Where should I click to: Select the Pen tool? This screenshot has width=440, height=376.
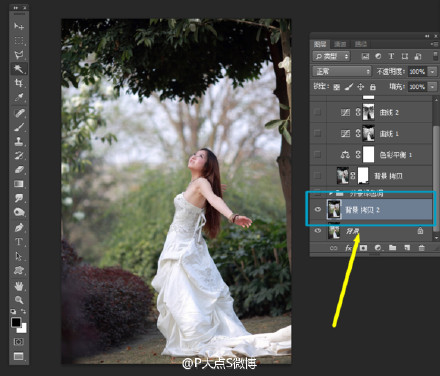[x=19, y=228]
